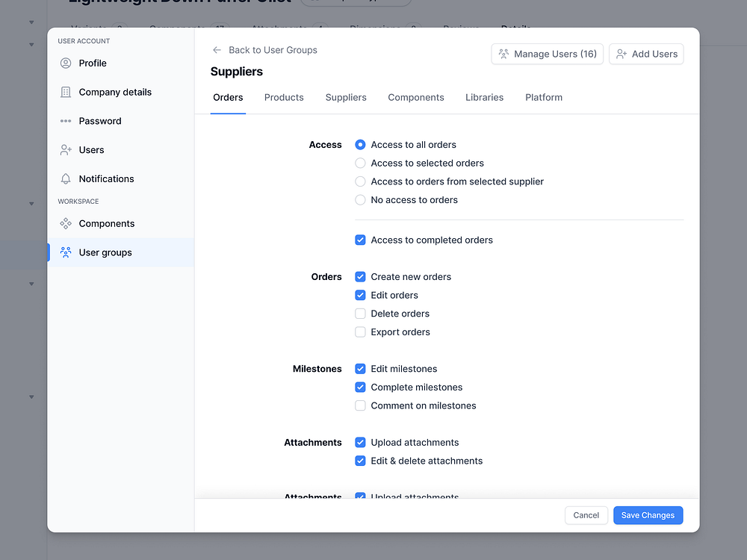This screenshot has width=747, height=560.
Task: Enable the 'Delete orders' checkbox
Action: coord(360,313)
